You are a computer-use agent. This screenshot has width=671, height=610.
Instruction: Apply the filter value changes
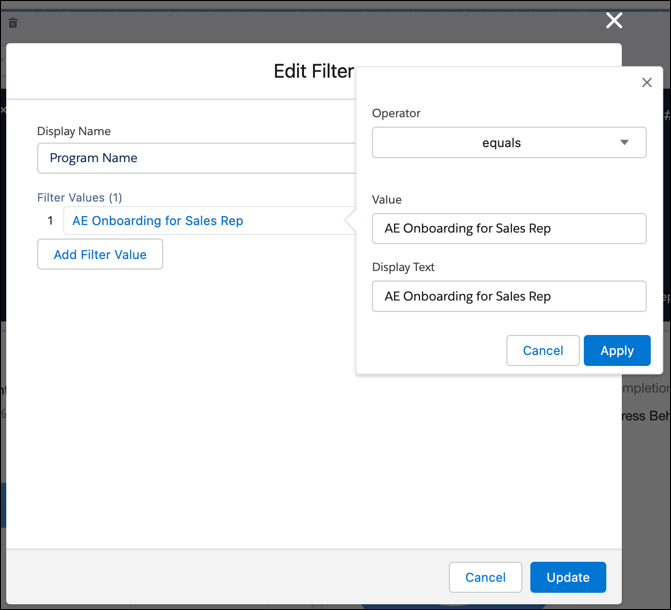(617, 351)
